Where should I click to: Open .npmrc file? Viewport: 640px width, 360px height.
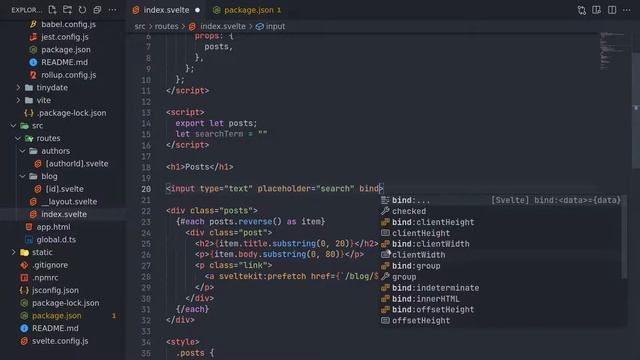45,278
